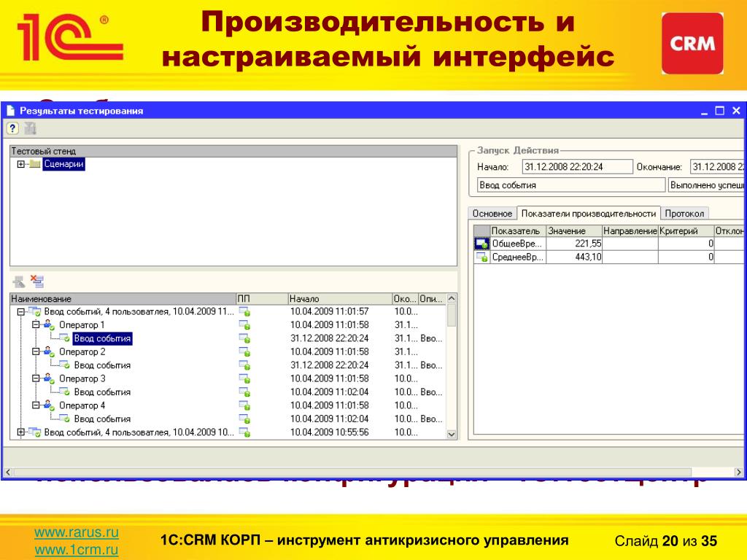Expand Ввод событий 10.04.2009 10... group
The width and height of the screenshot is (747, 560).
[20, 432]
